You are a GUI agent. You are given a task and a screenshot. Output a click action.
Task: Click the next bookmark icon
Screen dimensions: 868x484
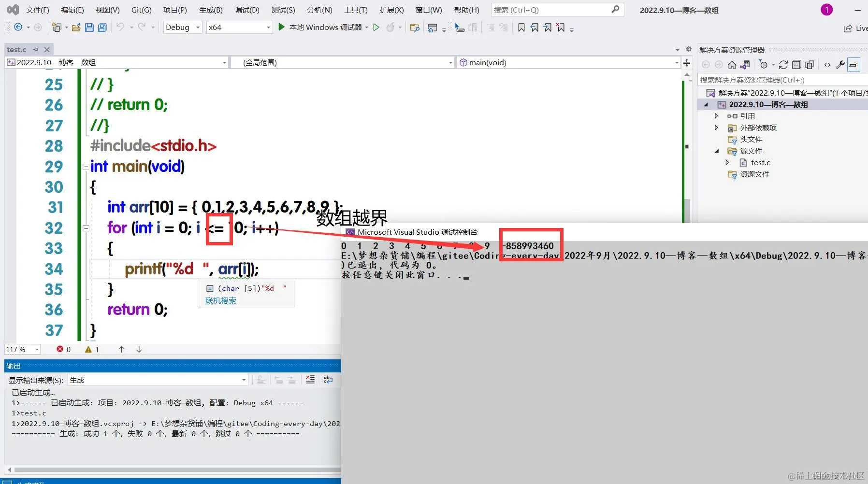547,28
